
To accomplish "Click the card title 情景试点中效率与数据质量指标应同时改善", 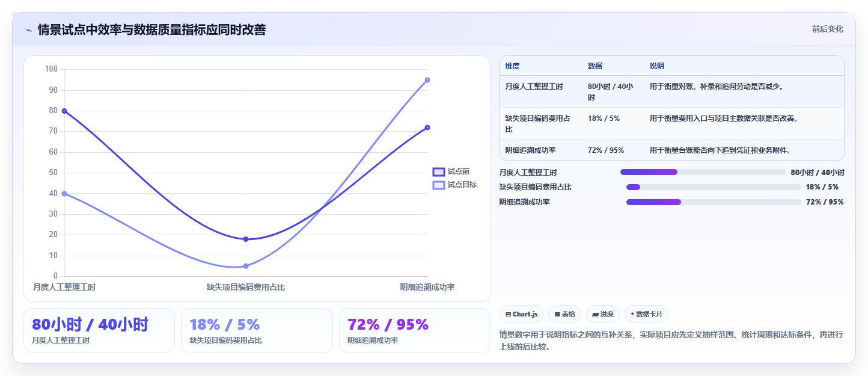I will coord(151,29).
